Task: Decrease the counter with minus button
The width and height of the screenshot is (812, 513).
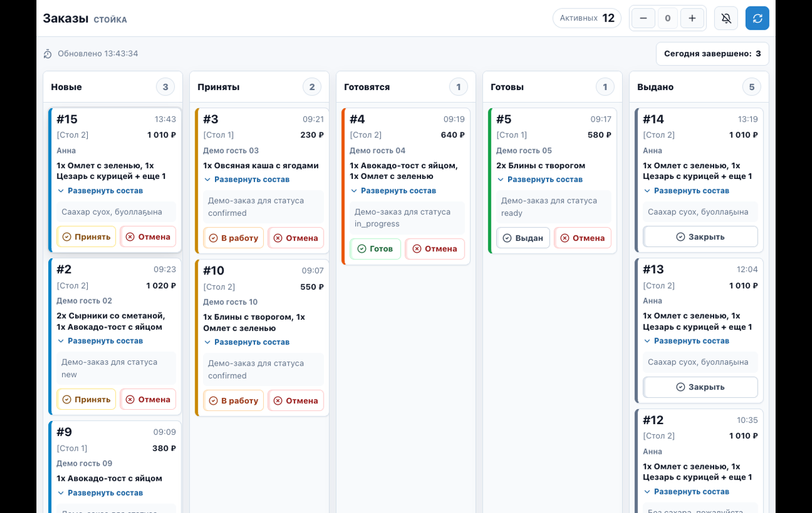Action: point(643,18)
